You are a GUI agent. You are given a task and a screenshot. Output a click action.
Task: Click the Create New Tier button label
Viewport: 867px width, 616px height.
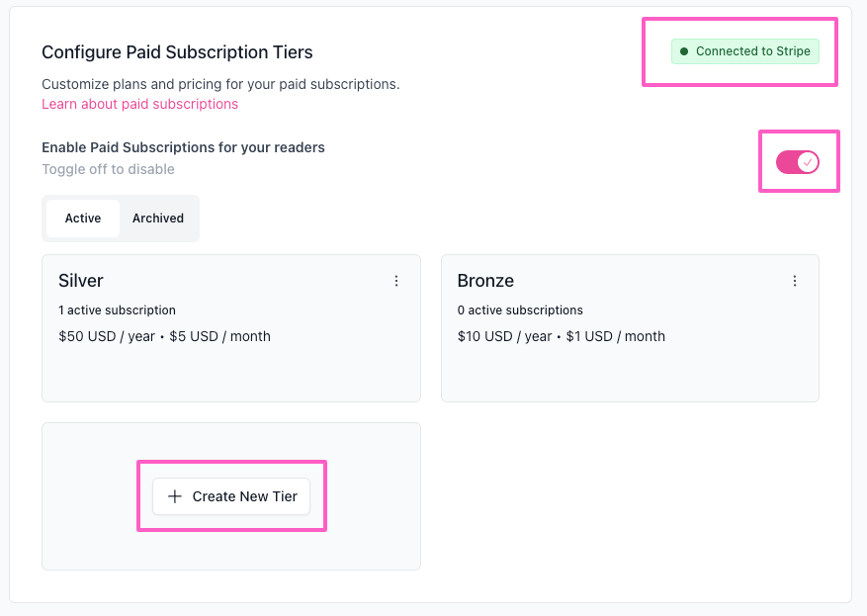click(245, 496)
